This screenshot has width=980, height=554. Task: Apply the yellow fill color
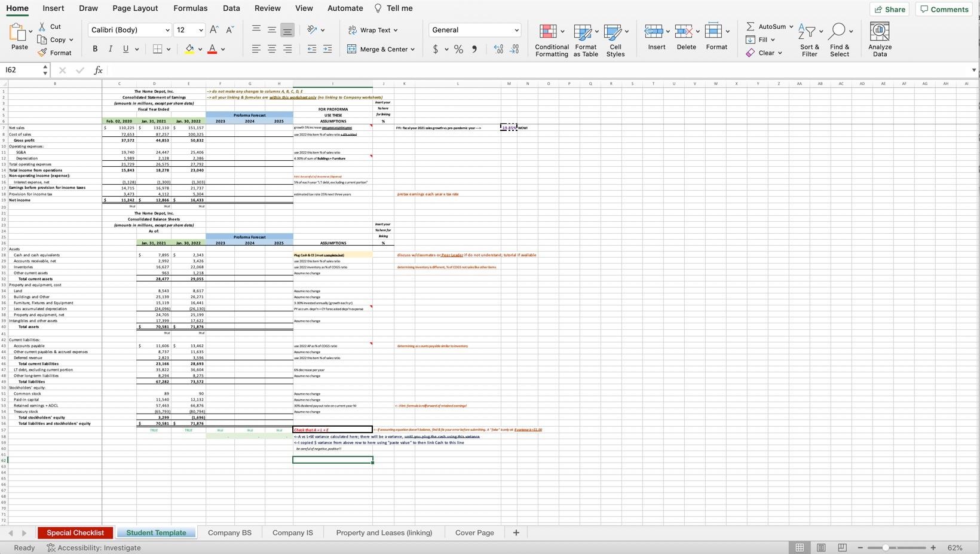tap(189, 49)
